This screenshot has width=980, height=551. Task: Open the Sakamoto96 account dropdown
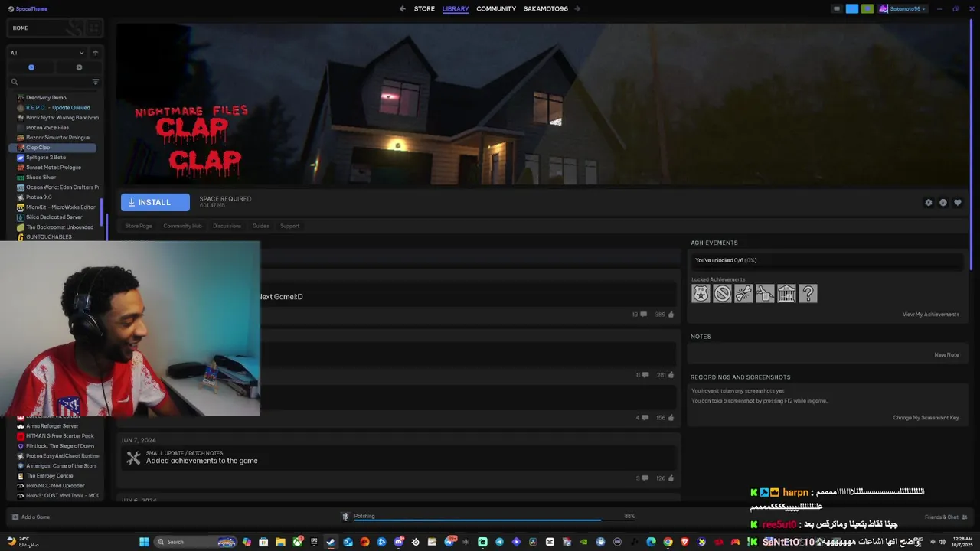point(903,9)
